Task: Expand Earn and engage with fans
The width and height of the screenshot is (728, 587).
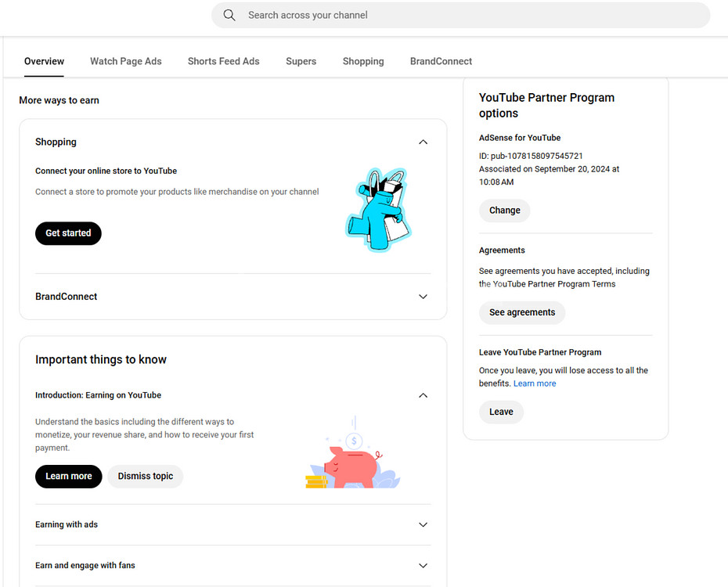Action: point(423,566)
